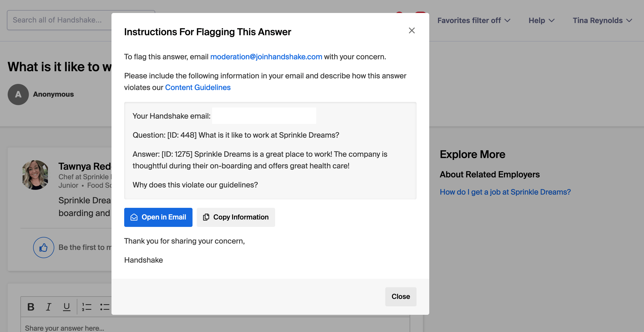Click the Close button in the dialog
Image resolution: width=644 pixels, height=332 pixels.
(x=400, y=297)
